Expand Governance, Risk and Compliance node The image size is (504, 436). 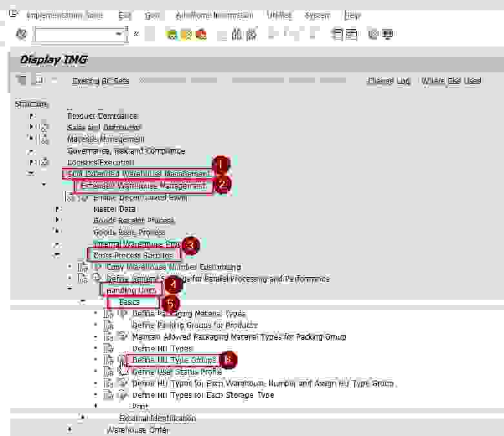(x=32, y=151)
